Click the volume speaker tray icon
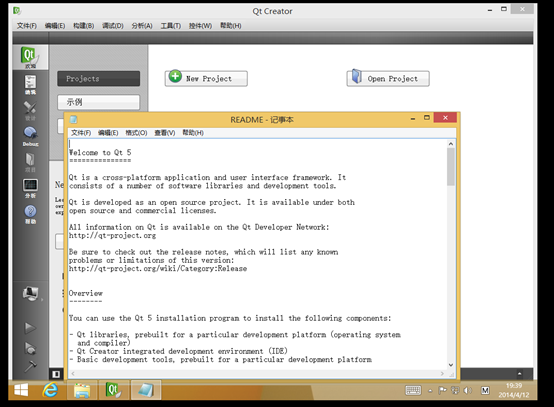This screenshot has width=554, height=407. click(x=467, y=390)
